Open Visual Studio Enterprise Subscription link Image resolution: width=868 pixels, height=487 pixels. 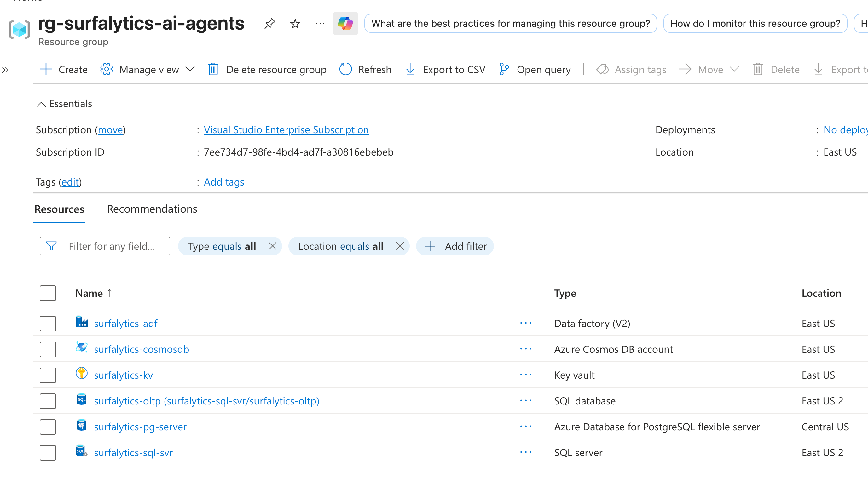point(286,130)
